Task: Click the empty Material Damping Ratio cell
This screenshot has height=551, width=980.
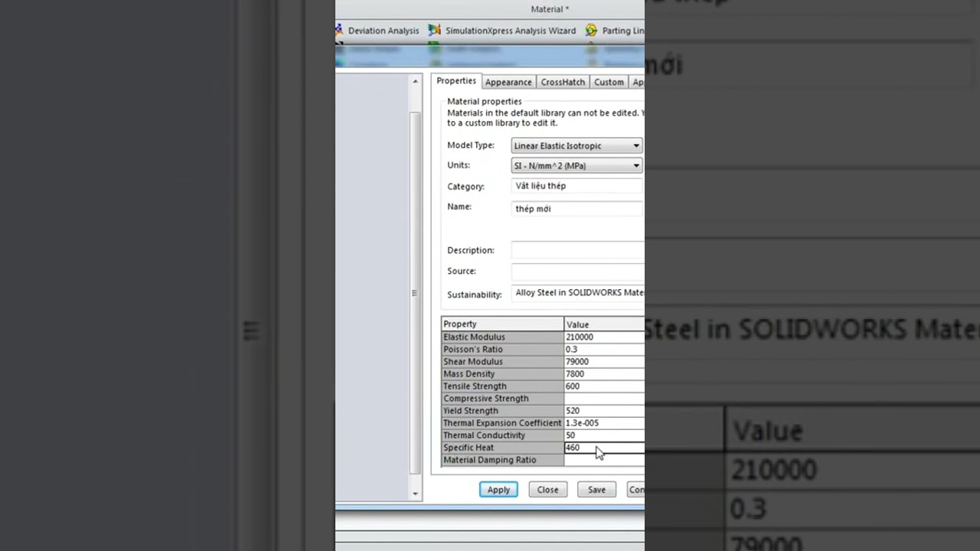Action: 604,460
